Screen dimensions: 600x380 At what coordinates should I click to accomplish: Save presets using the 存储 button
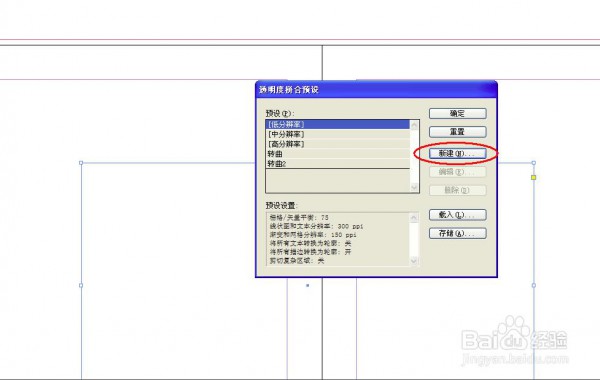(458, 233)
